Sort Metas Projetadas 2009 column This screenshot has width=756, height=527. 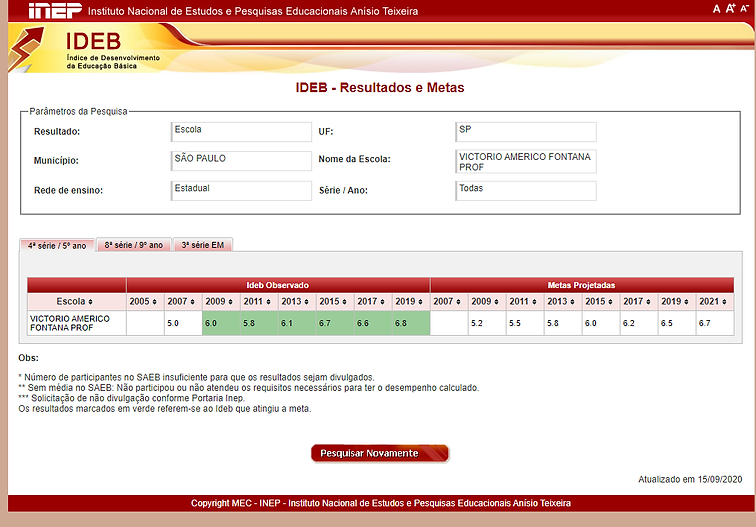click(497, 302)
